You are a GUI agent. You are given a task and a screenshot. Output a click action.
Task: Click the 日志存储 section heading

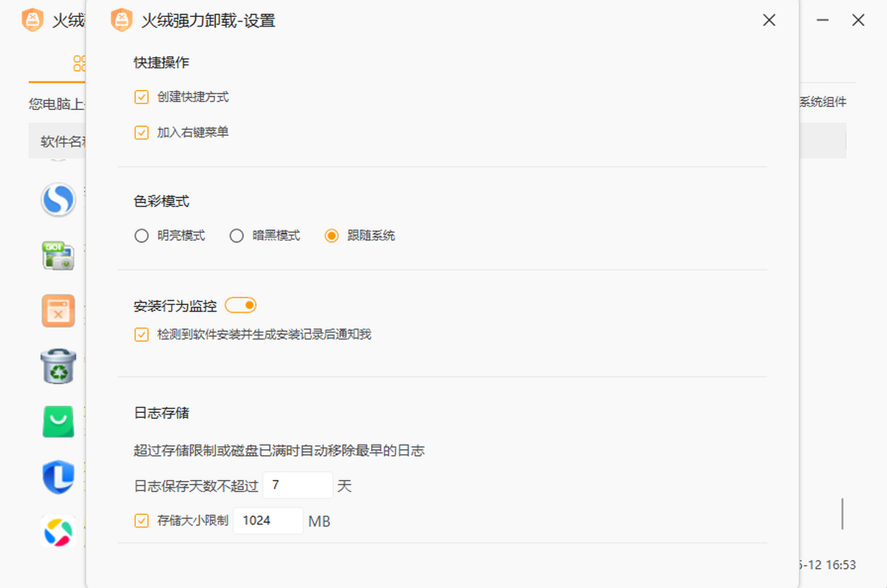click(161, 412)
